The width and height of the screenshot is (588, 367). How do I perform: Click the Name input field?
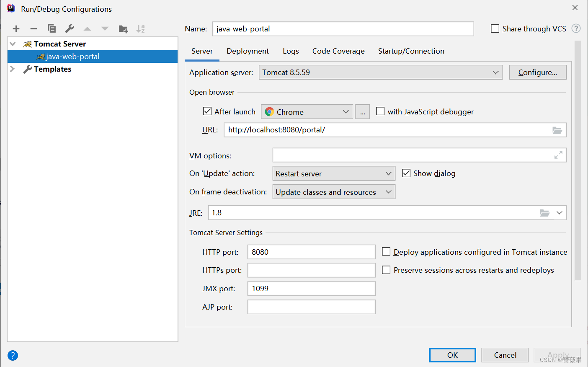[343, 29]
